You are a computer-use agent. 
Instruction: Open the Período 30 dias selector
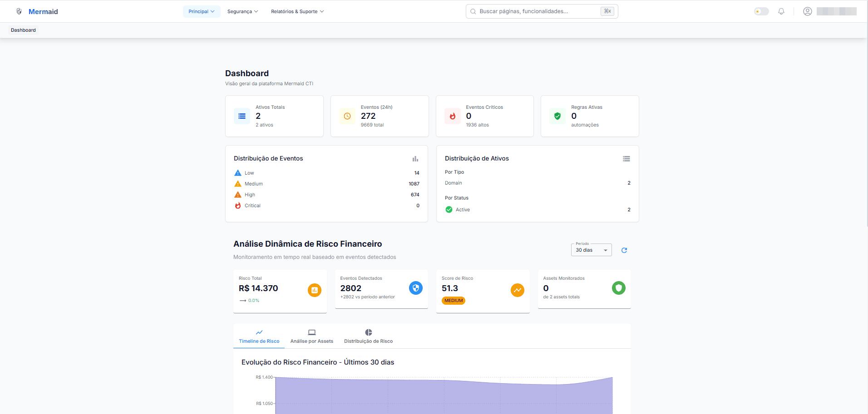pos(591,250)
